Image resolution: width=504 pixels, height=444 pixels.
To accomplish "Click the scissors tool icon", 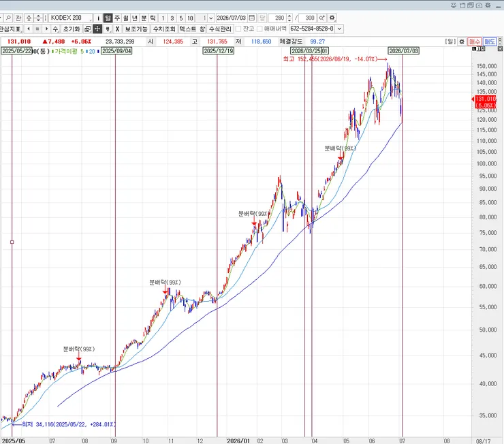I will click(x=117, y=29).
